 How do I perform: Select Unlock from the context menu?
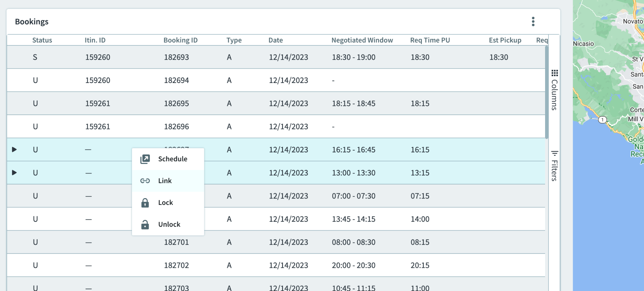click(169, 225)
